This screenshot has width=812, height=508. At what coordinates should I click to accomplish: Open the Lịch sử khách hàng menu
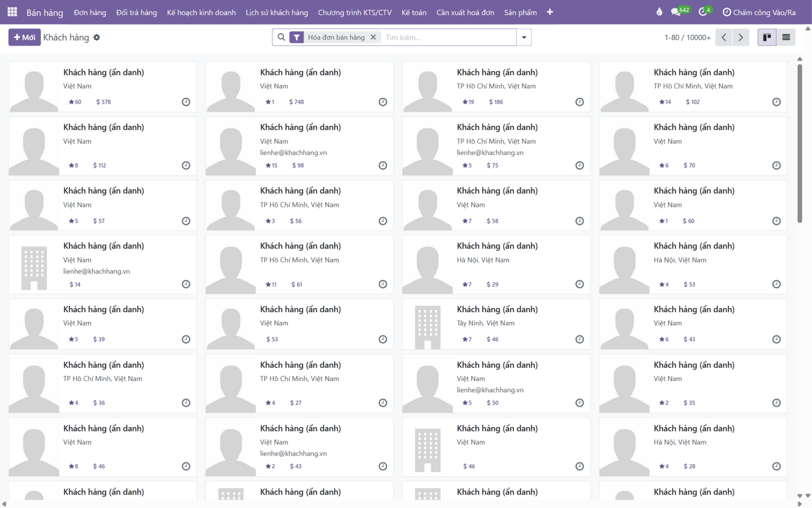tap(277, 12)
